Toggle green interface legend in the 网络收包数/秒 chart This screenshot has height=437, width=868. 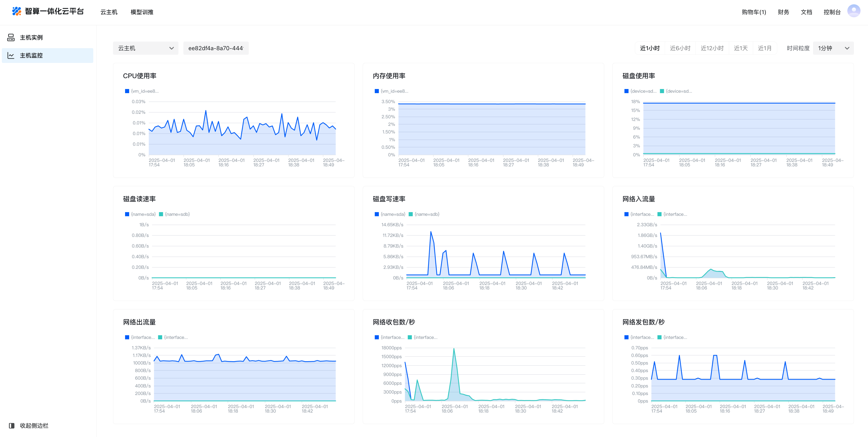pos(410,338)
